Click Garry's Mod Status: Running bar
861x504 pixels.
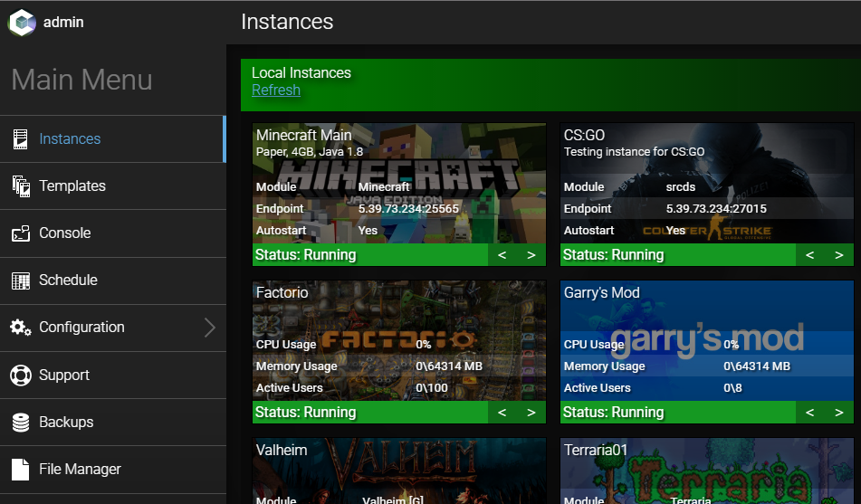tap(677, 413)
